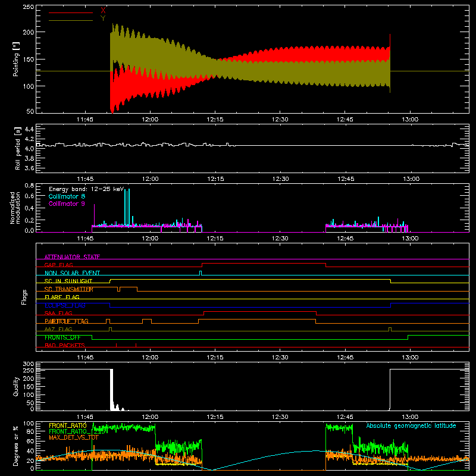476x476 pixels.
Task: Select the Collimator 8 legend entry
Action: coord(67,196)
